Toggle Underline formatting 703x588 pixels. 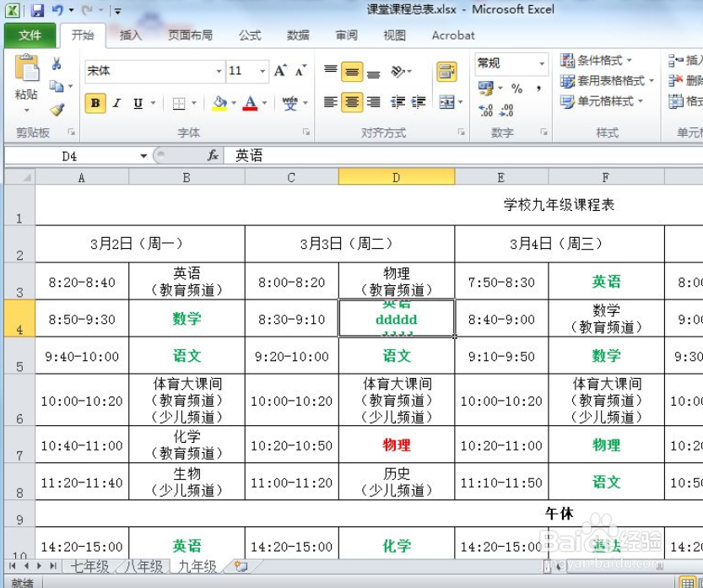138,104
